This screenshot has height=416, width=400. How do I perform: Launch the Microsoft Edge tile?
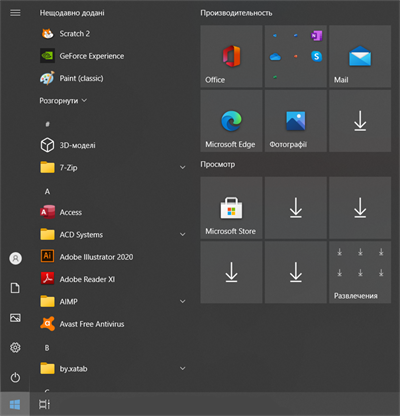231,121
